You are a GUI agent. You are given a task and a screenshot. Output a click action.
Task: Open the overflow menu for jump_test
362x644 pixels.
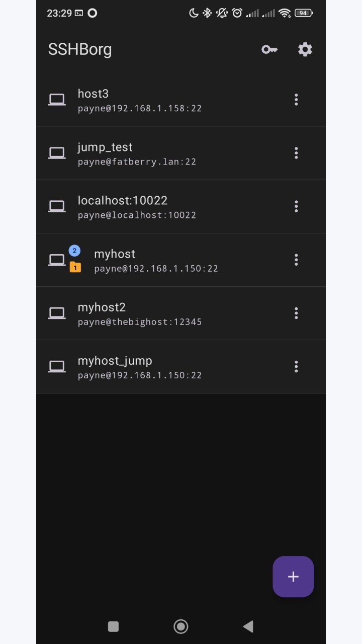pyautogui.click(x=296, y=153)
